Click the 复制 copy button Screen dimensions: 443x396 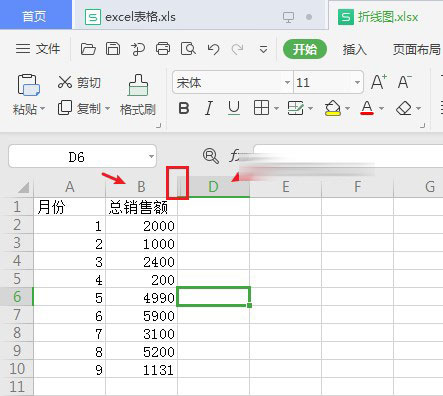coord(79,108)
